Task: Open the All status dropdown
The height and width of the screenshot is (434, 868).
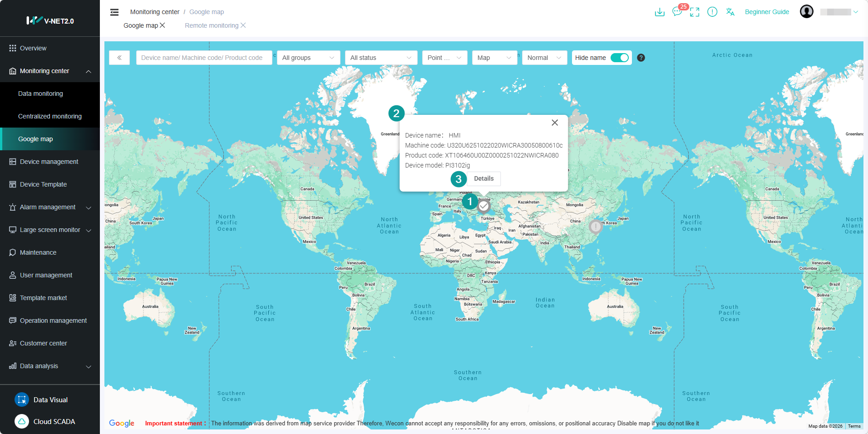Action: pyautogui.click(x=381, y=58)
